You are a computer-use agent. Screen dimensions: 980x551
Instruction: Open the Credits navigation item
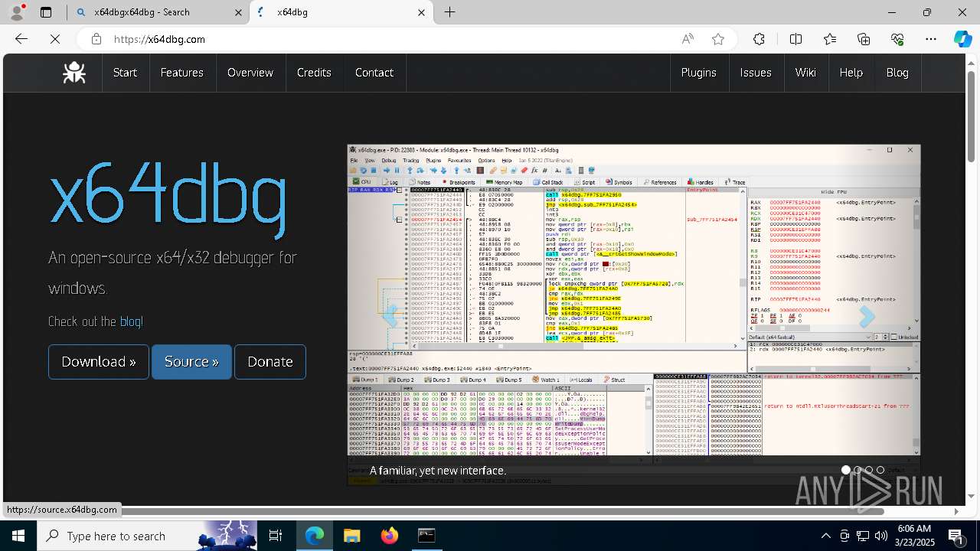click(x=314, y=73)
